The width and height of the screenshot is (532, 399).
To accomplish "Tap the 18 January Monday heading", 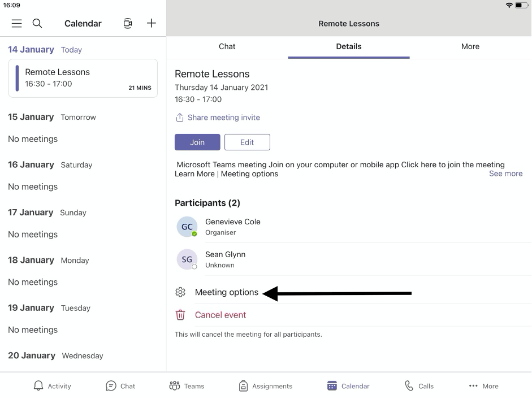I will pos(49,260).
